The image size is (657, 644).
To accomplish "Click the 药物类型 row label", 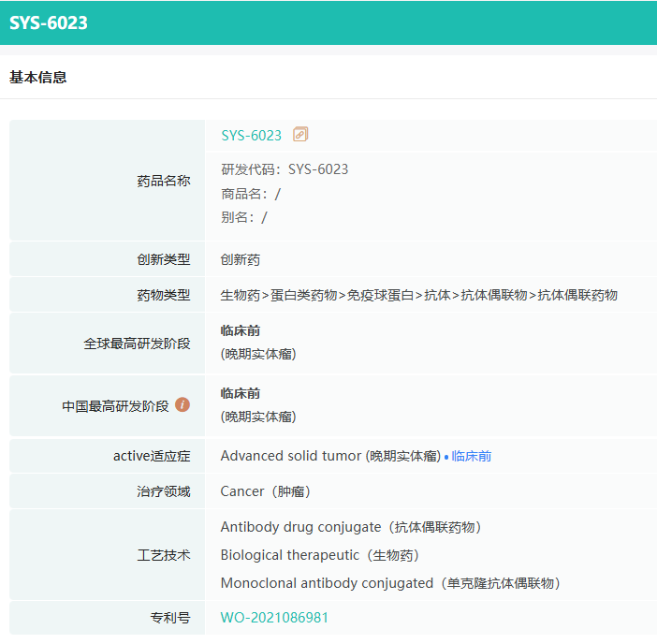I will (x=164, y=295).
